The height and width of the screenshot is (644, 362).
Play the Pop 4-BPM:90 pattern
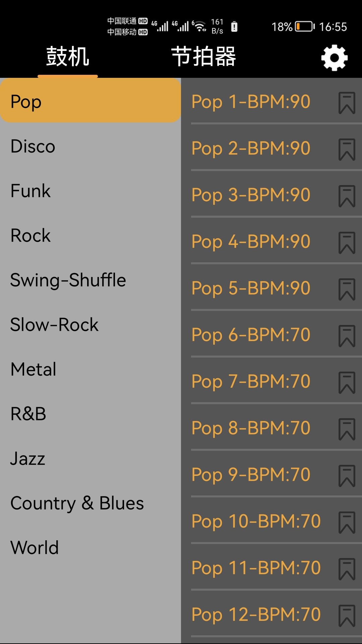coord(251,241)
